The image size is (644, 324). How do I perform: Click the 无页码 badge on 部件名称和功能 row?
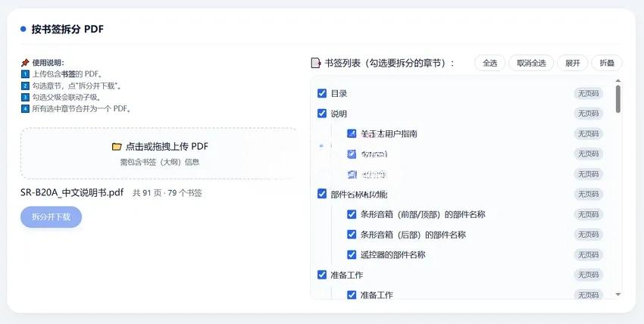tap(588, 194)
